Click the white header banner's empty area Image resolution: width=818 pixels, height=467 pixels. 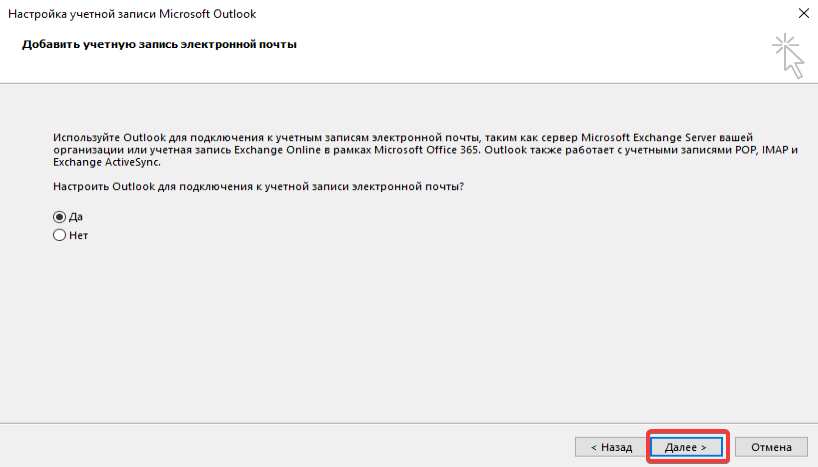500,60
